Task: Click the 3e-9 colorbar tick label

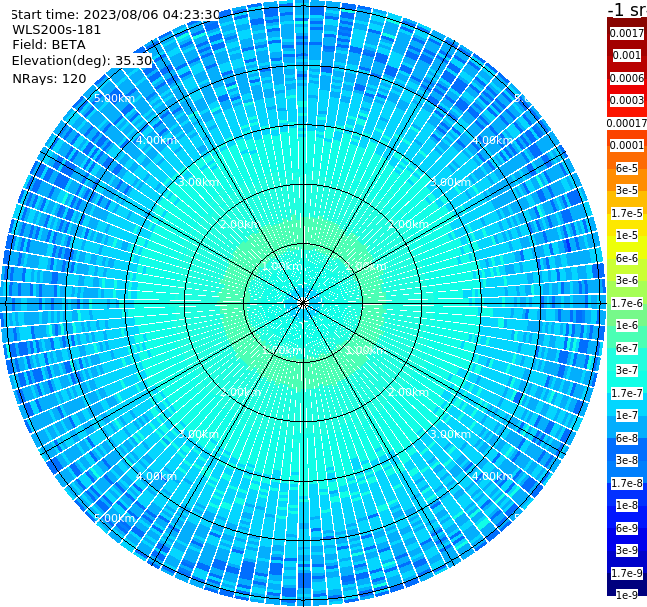Action: 627,550
